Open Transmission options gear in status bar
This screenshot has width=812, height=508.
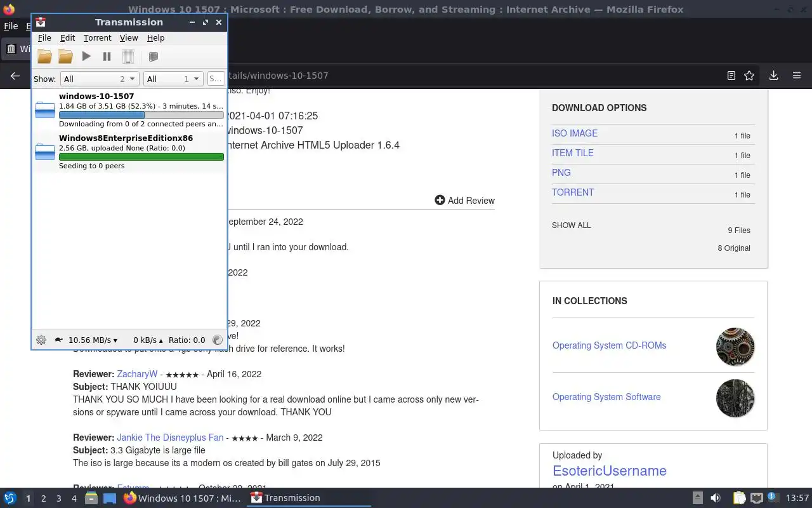(x=41, y=340)
